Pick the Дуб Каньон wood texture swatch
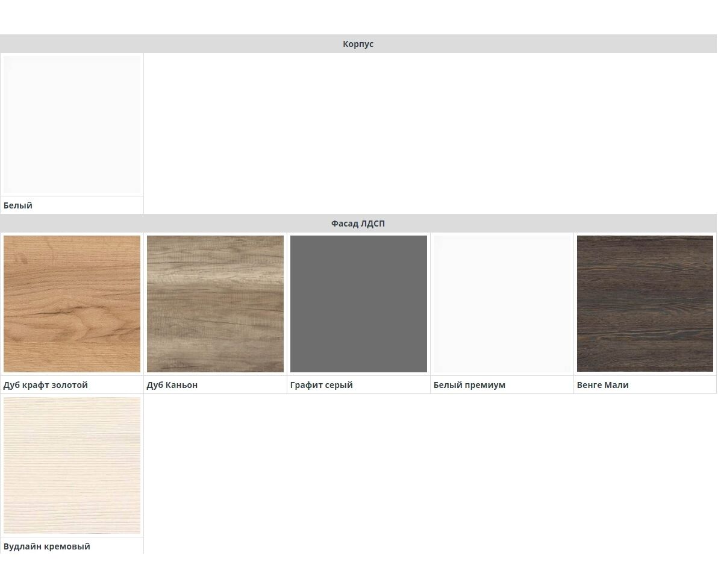 click(215, 304)
